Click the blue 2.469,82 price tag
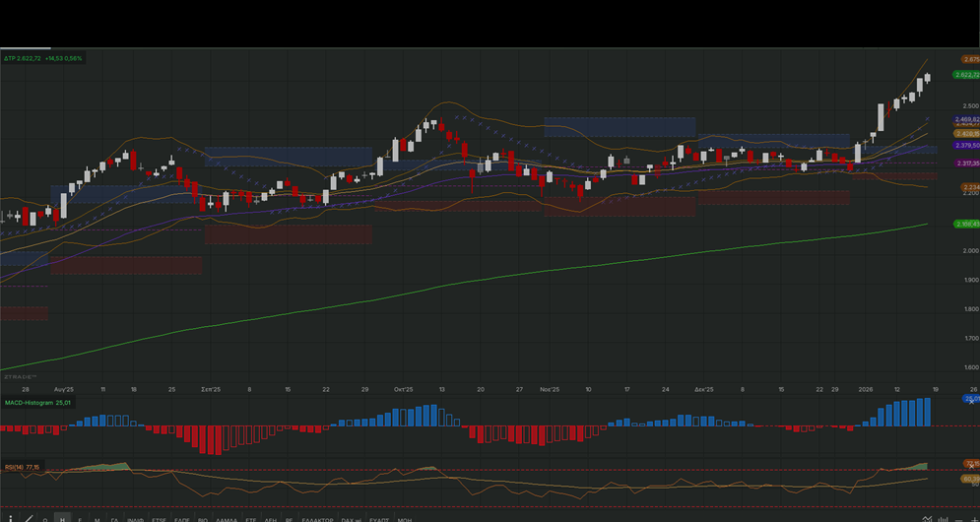 967,119
